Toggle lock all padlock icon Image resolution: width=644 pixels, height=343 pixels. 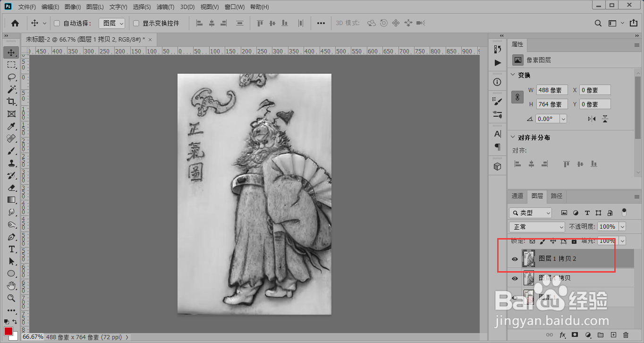574,241
